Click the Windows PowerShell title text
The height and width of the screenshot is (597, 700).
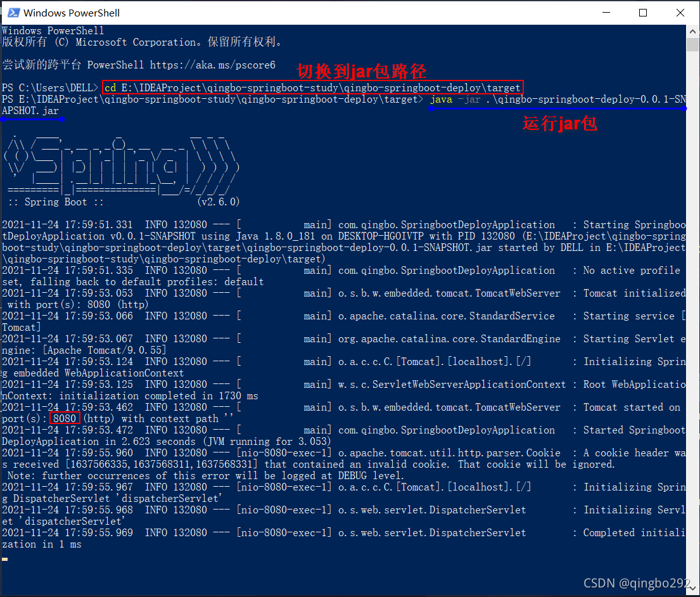[x=72, y=13]
